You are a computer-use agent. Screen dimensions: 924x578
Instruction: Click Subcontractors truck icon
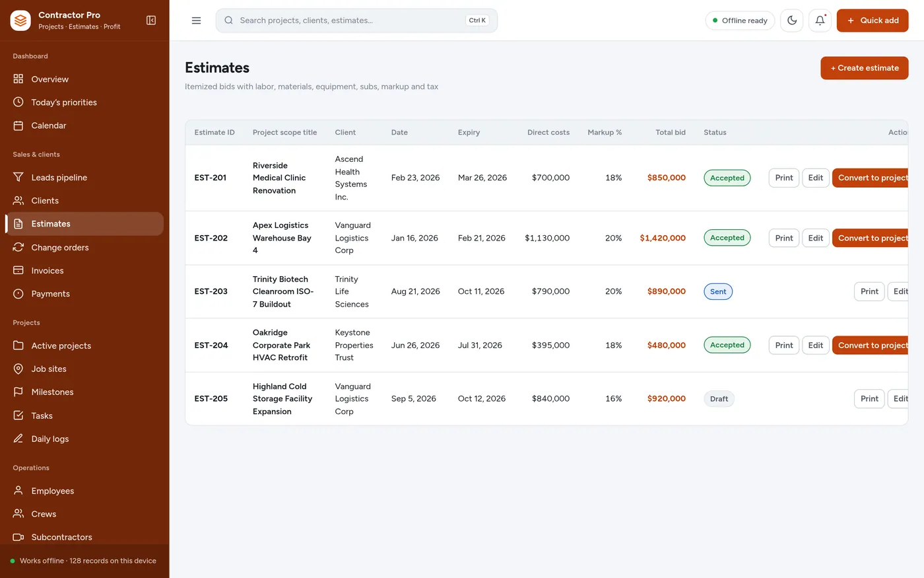[18, 538]
